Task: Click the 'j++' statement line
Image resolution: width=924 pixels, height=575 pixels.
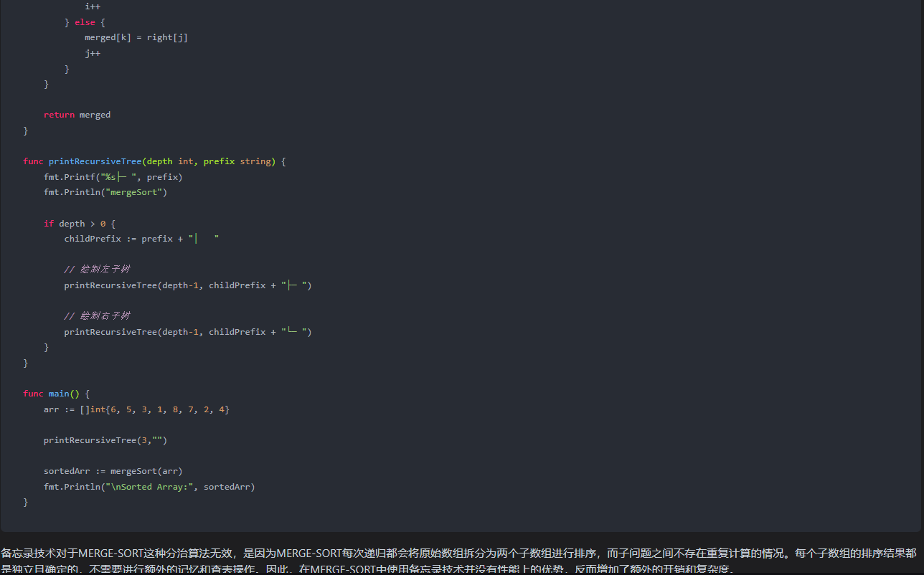Action: pos(93,53)
